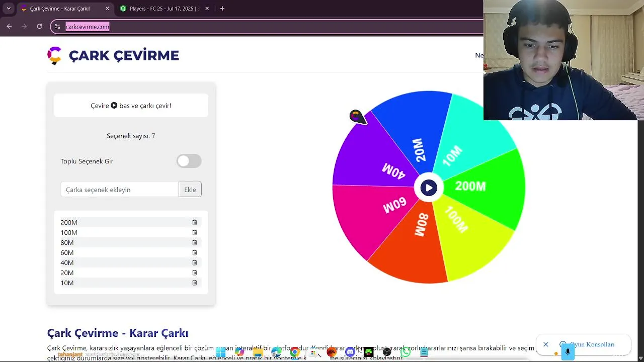Viewport: 644px width, 362px height.
Task: Spin the wheel with center play button
Action: [428, 188]
